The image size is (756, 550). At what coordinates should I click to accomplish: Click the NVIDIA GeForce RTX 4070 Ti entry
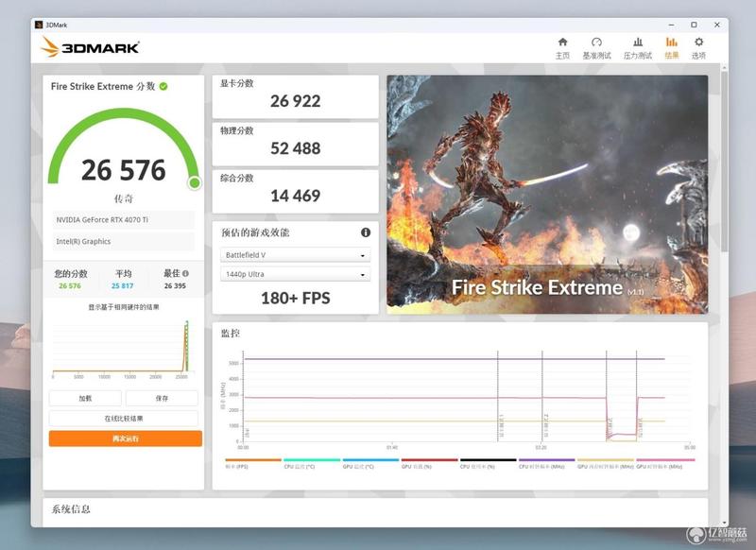click(x=124, y=220)
